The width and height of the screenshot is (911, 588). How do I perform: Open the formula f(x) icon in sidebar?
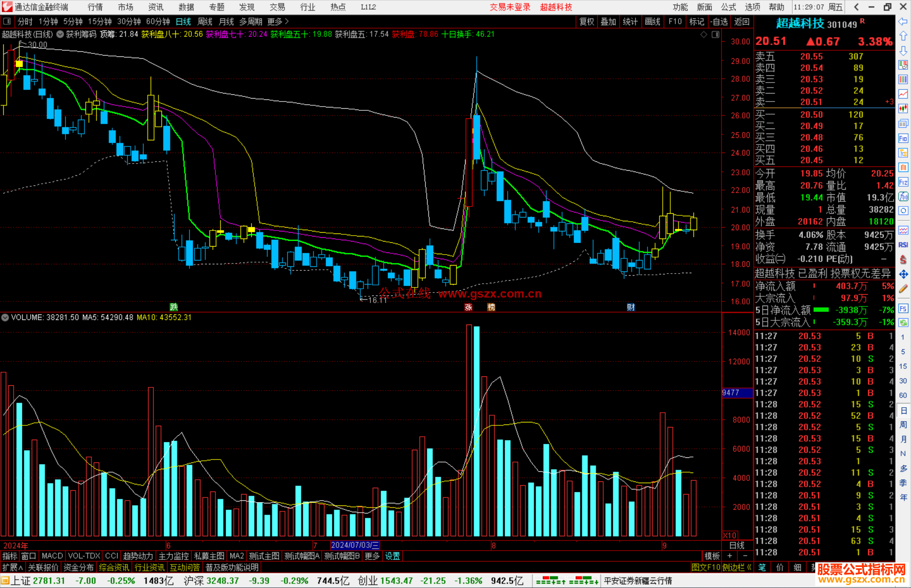click(903, 196)
